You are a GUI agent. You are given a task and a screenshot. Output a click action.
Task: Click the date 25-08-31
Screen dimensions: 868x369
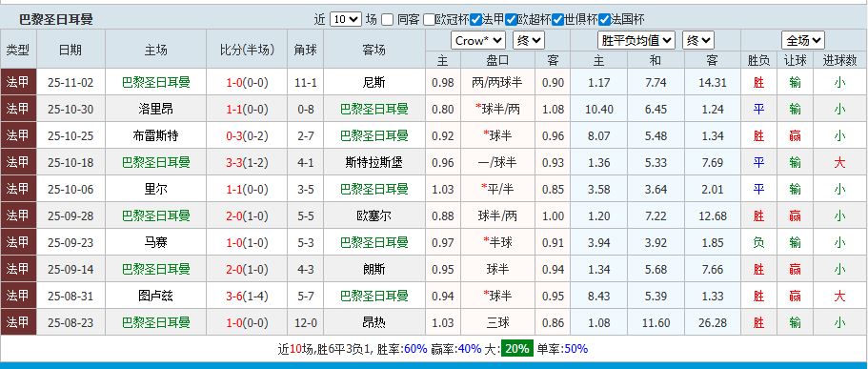click(71, 296)
